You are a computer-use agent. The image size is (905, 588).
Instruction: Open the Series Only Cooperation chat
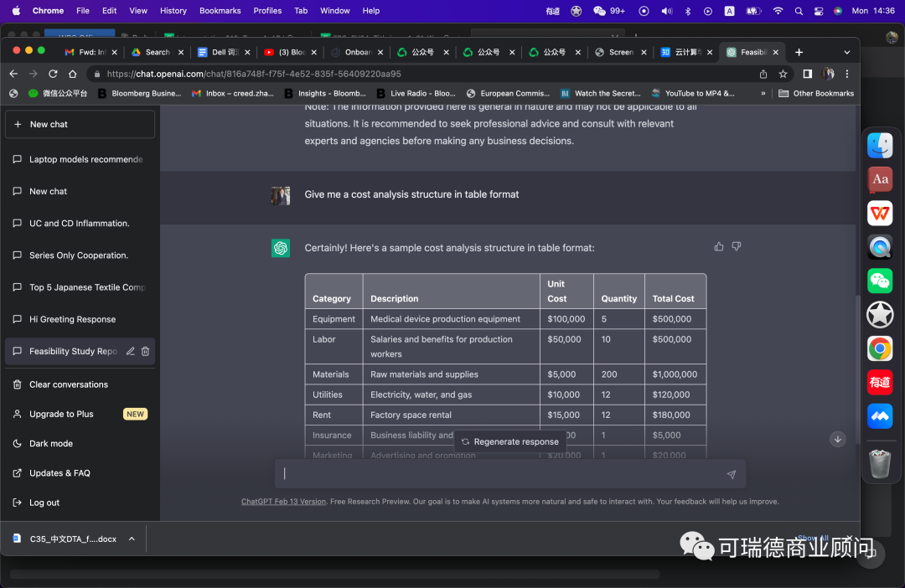point(80,255)
